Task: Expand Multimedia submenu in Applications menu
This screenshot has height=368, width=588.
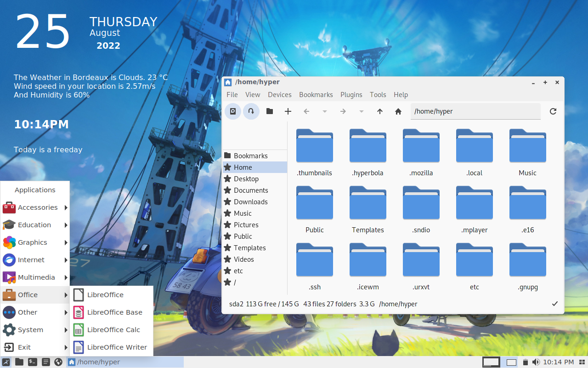Action: click(35, 277)
